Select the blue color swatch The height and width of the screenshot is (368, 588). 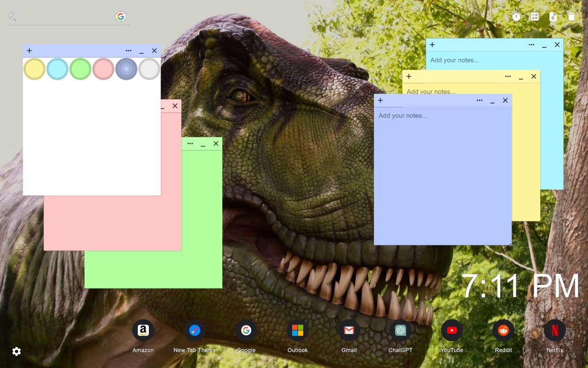coord(126,69)
